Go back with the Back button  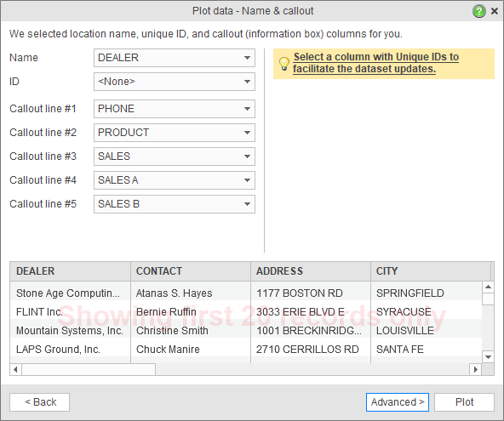tap(39, 402)
